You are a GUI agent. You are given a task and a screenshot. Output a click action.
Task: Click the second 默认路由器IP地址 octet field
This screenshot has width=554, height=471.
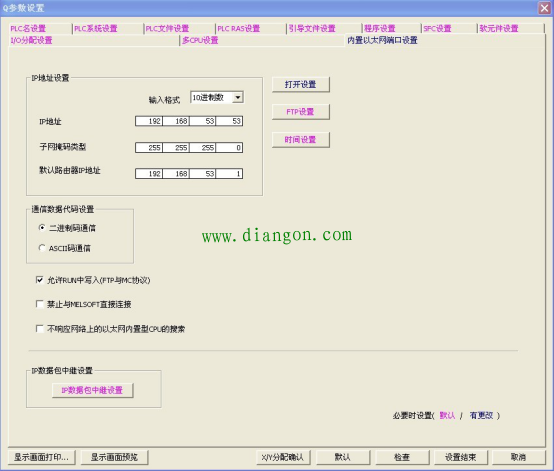pos(176,174)
